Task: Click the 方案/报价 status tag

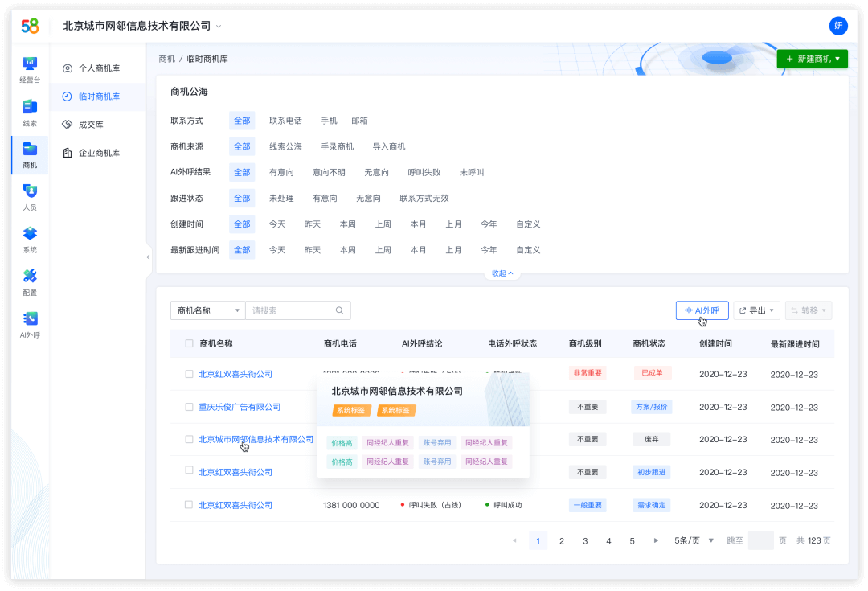Action: point(652,407)
